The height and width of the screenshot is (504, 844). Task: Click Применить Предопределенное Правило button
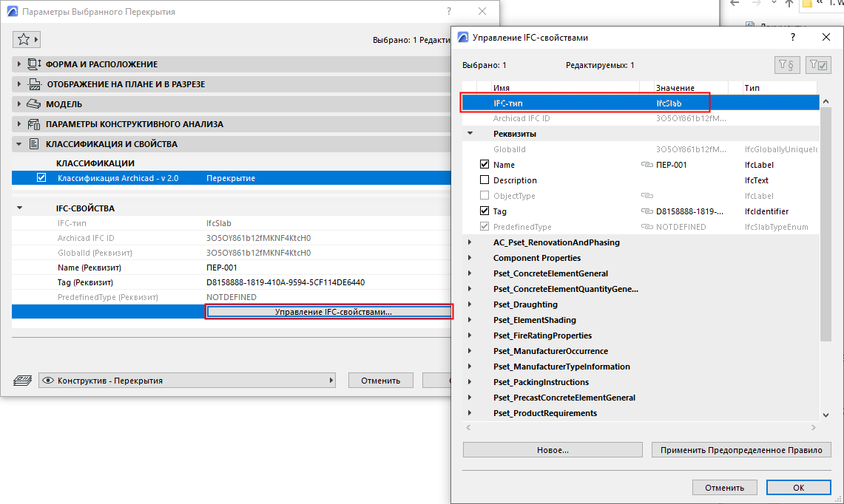coord(741,449)
